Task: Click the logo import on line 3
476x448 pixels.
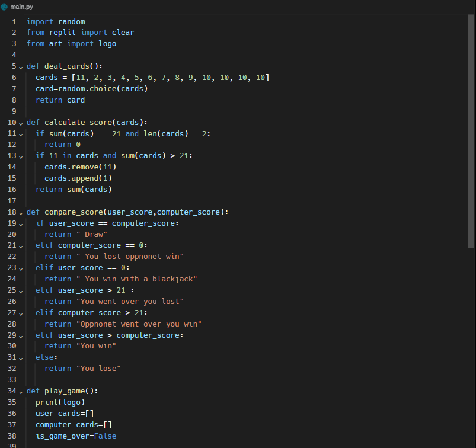Action: tap(107, 43)
